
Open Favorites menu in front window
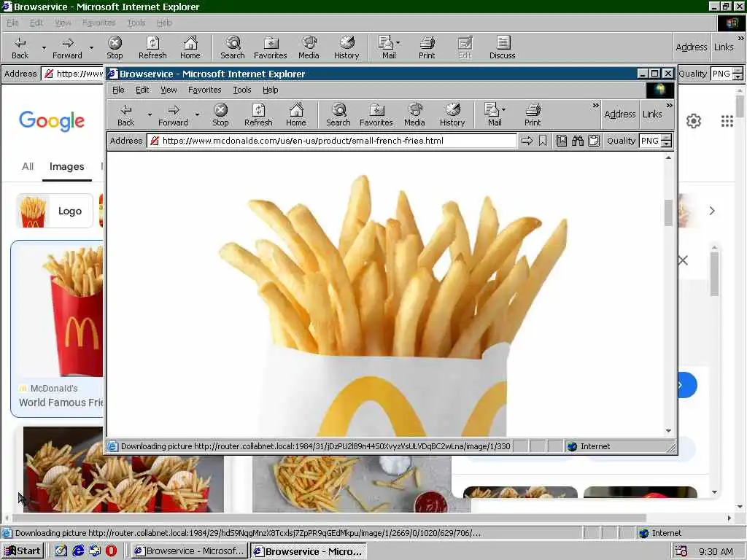[205, 90]
